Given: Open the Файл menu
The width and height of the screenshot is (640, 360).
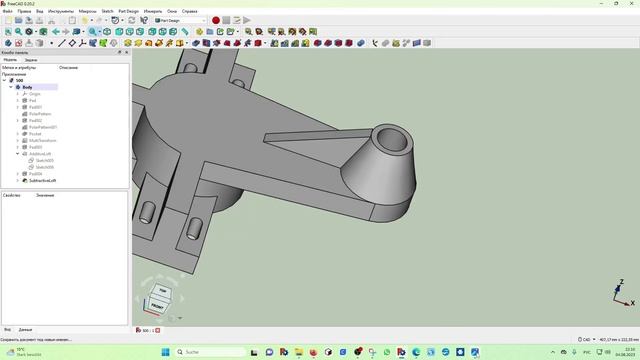Looking at the screenshot, I should point(7,11).
